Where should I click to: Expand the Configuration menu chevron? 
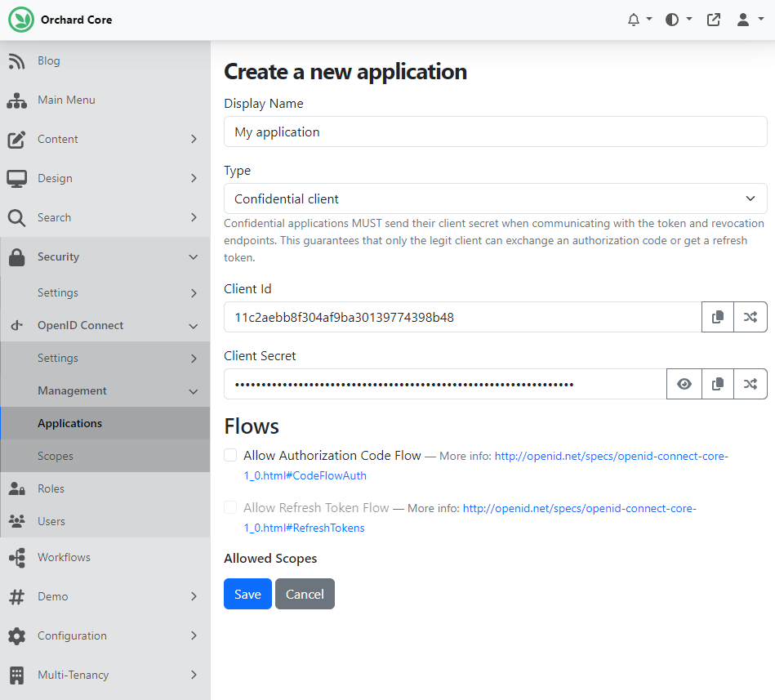194,635
